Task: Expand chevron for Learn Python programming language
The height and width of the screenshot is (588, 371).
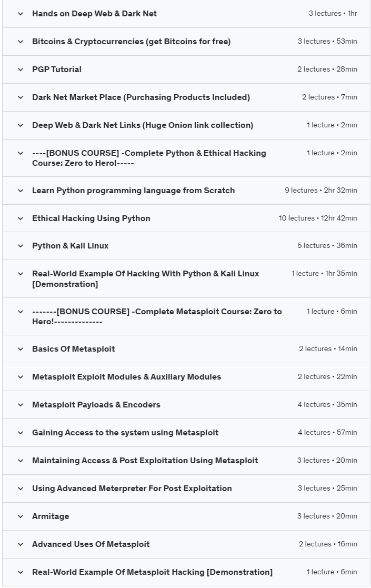Action: (x=21, y=191)
